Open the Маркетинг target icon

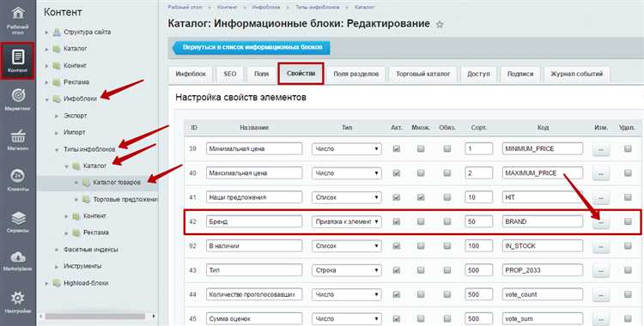point(18,95)
